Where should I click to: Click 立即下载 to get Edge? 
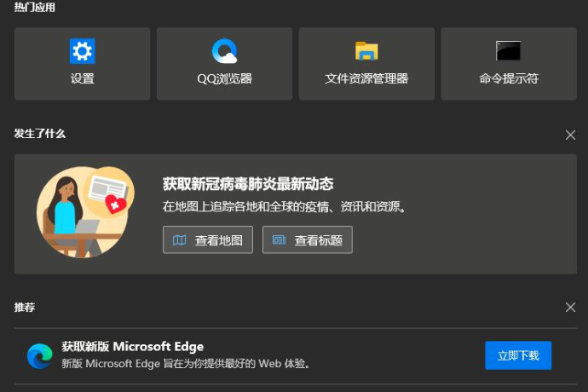click(518, 355)
